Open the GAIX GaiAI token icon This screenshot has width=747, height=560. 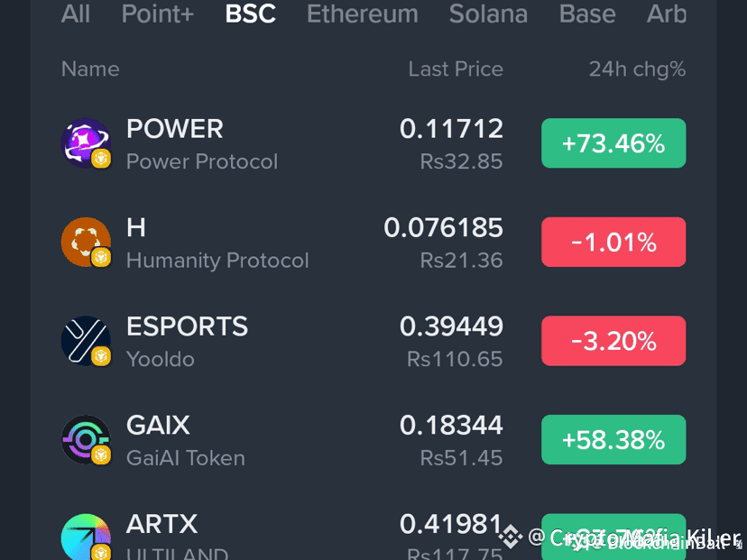86,439
